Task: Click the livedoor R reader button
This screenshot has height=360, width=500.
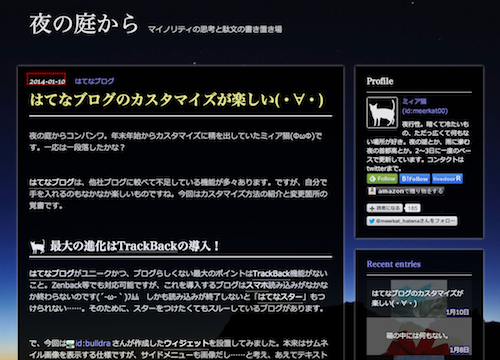Action: tap(447, 179)
